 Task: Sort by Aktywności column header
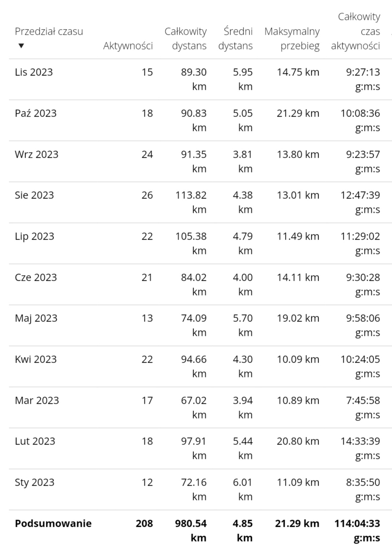tap(128, 46)
